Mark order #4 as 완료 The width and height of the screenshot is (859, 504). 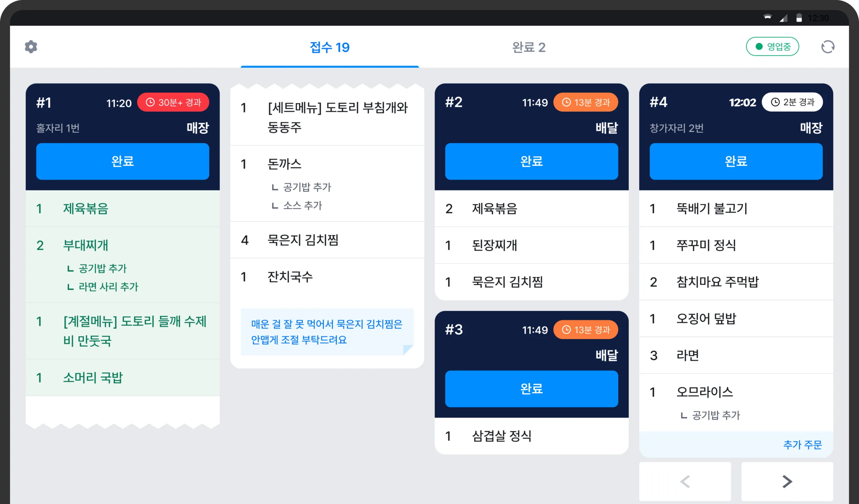pos(736,161)
